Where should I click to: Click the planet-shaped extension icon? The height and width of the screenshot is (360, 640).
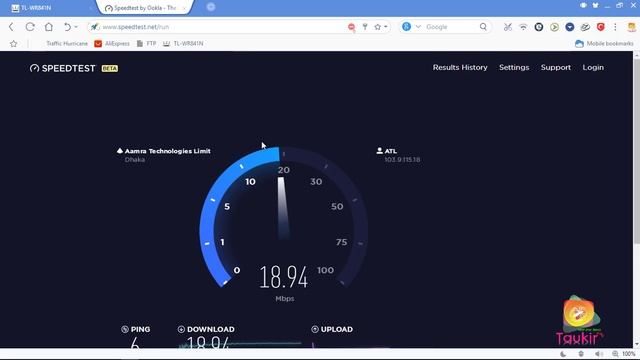click(x=585, y=27)
